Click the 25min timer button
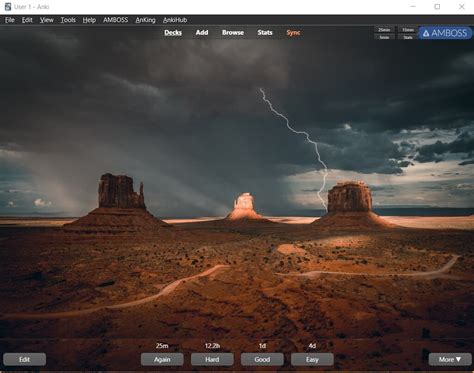The height and width of the screenshot is (373, 474). (x=384, y=30)
